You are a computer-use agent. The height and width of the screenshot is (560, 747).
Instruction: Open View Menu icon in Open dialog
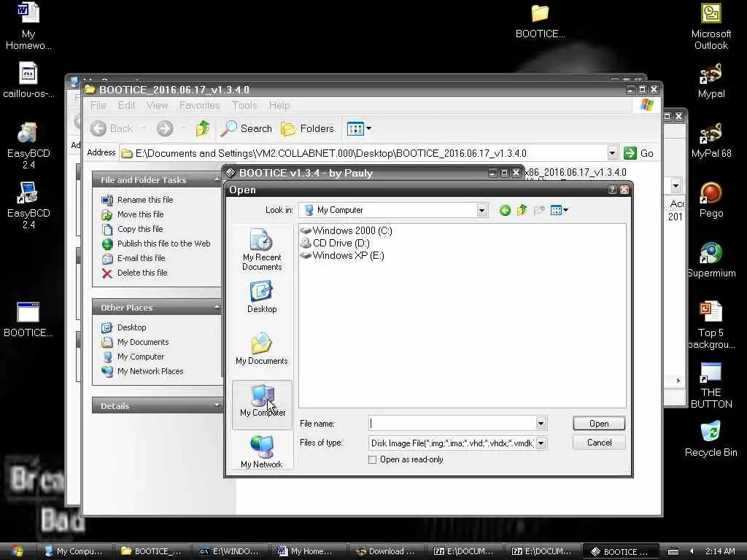click(560, 210)
